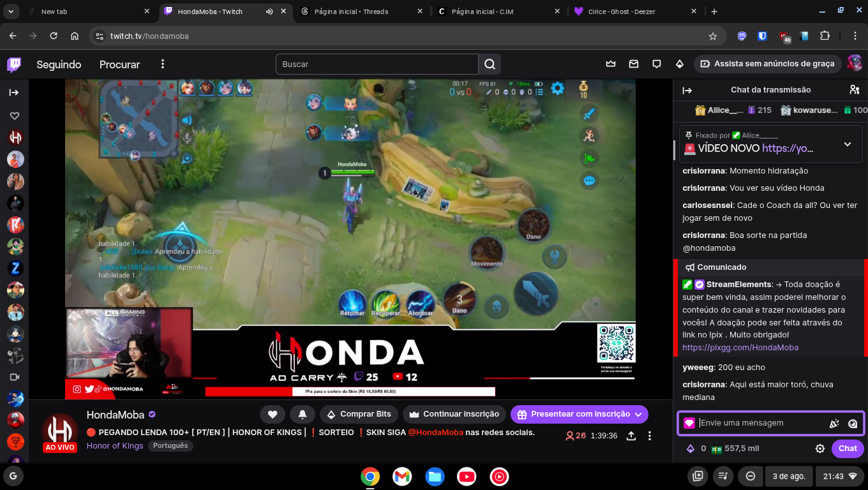
Task: Open Gmail from the shelf
Action: [402, 477]
